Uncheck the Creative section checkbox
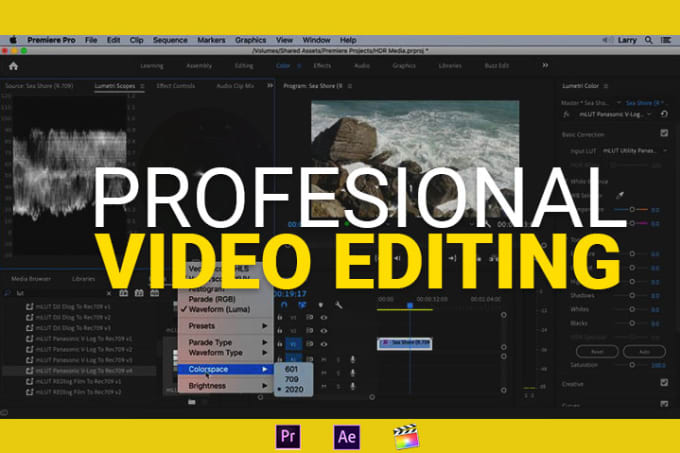 [664, 383]
